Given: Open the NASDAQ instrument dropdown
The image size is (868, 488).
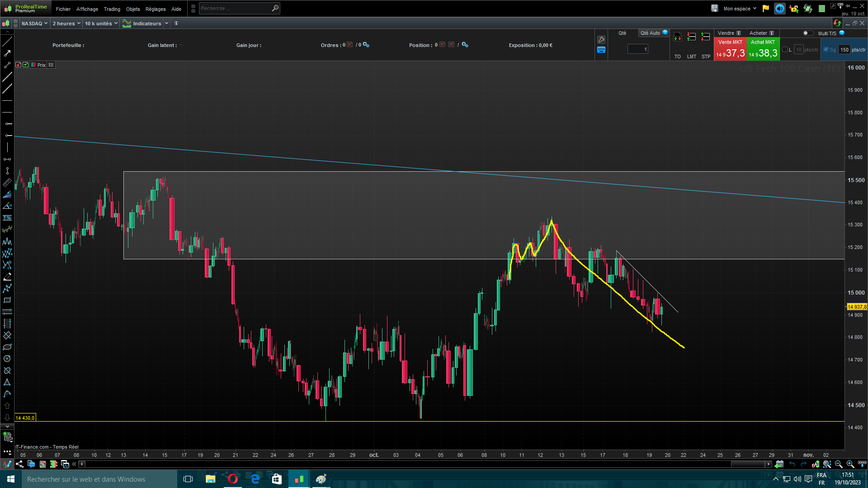Looking at the screenshot, I should [x=34, y=23].
